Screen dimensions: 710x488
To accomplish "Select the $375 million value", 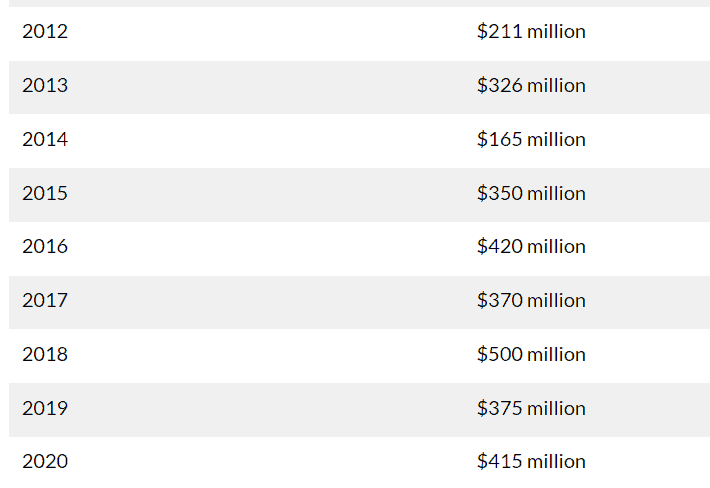I will [x=531, y=408].
